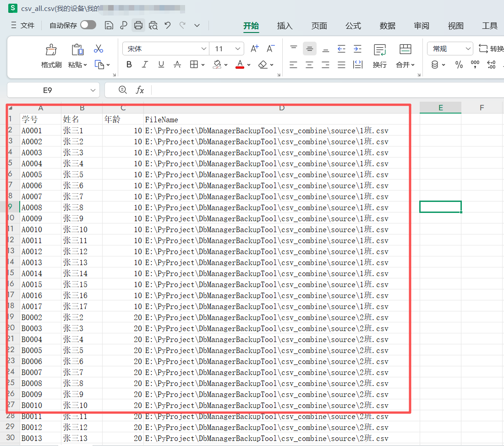
Task: Switch to the 审阅 Review tab
Action: click(422, 26)
